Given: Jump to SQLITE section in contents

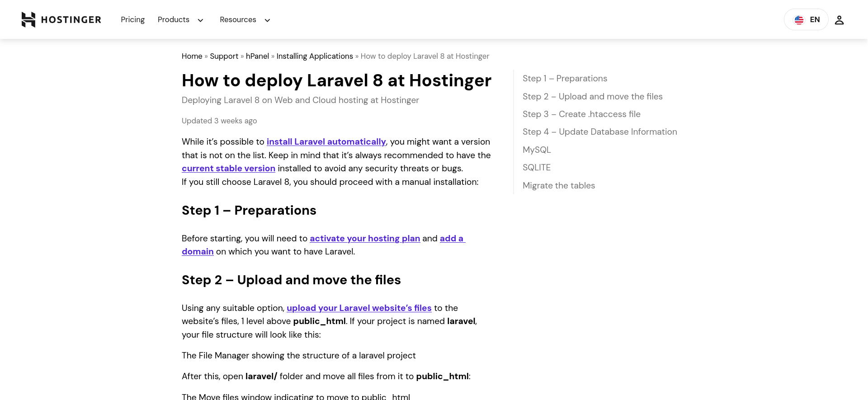Looking at the screenshot, I should tap(537, 167).
